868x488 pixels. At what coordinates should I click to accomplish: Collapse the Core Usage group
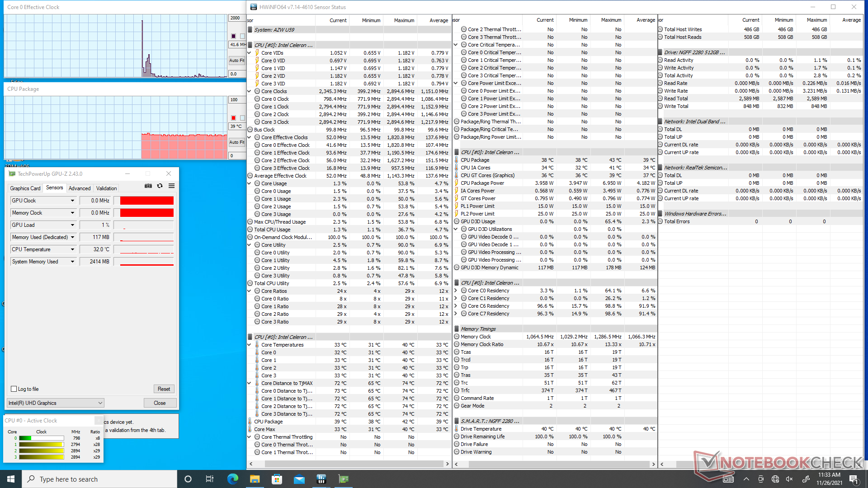pyautogui.click(x=250, y=183)
